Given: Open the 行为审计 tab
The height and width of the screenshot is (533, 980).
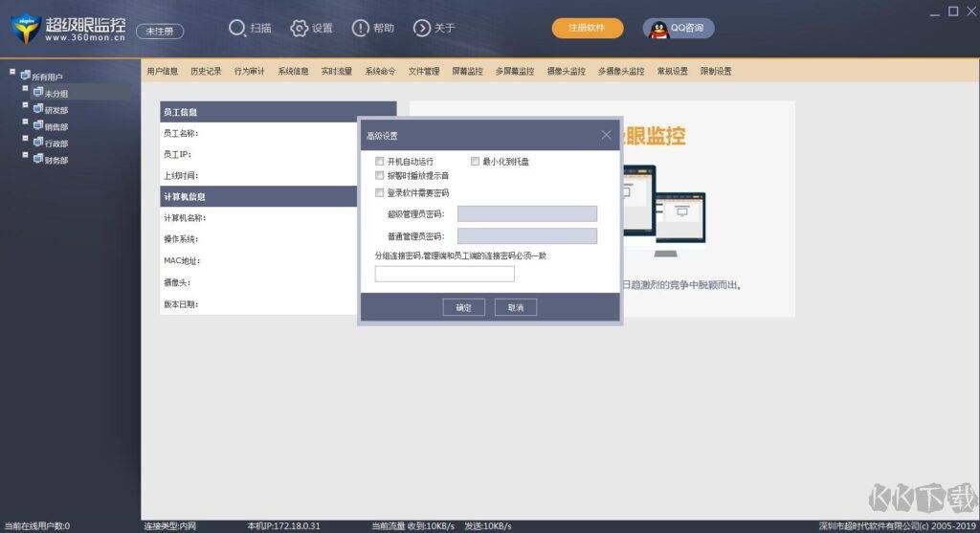Looking at the screenshot, I should [250, 71].
